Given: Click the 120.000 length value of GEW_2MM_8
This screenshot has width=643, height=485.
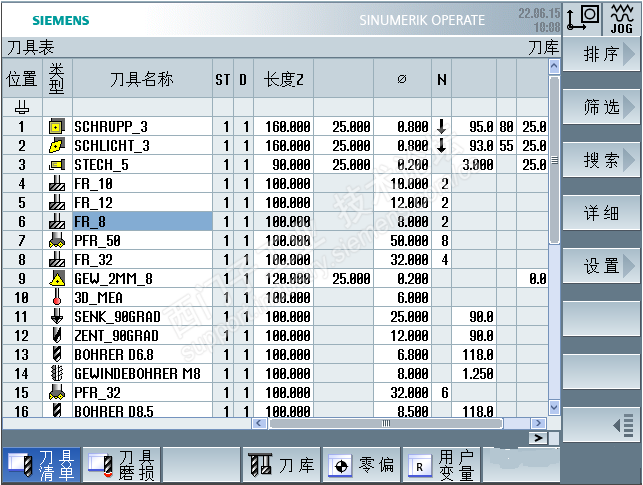Looking at the screenshot, I should [x=287, y=278].
